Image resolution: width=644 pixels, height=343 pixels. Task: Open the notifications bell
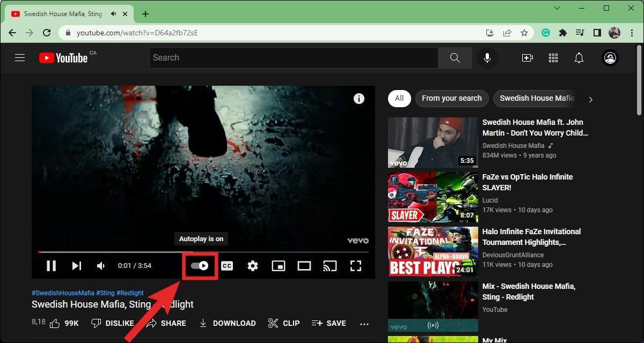(579, 58)
